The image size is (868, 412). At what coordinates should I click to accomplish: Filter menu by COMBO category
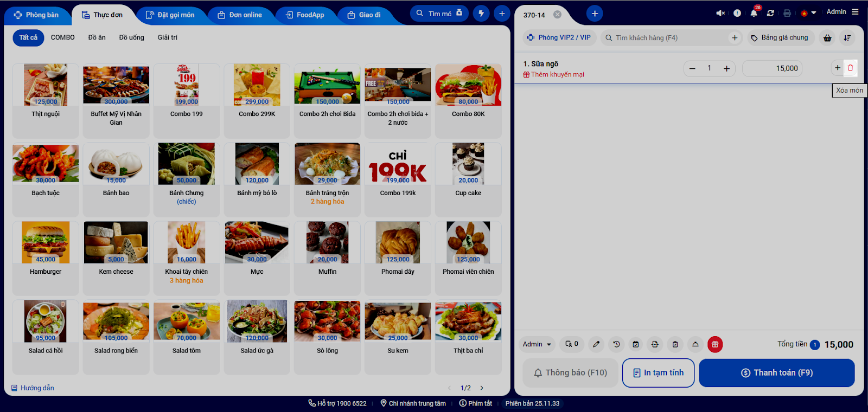click(x=63, y=37)
